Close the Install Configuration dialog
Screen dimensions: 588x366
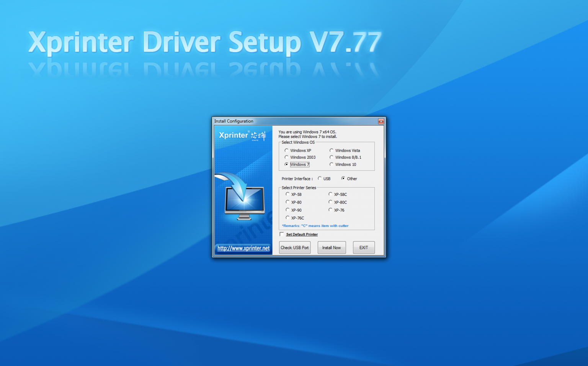click(381, 121)
